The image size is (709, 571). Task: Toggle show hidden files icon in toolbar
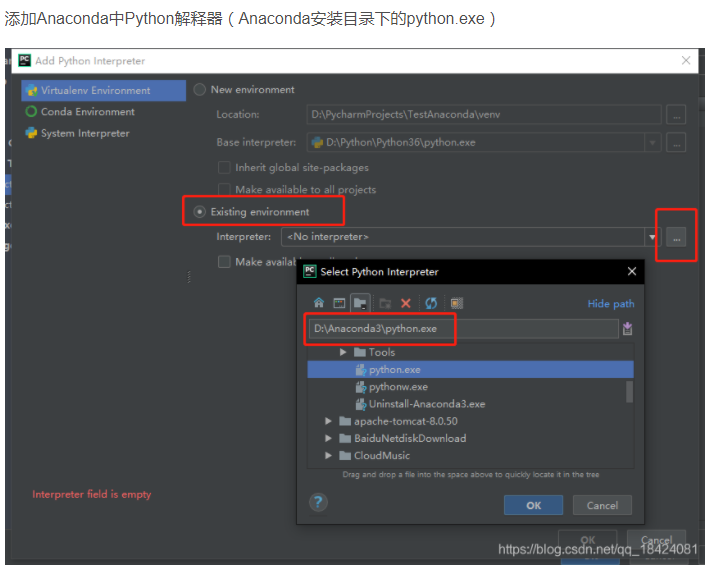pos(457,303)
